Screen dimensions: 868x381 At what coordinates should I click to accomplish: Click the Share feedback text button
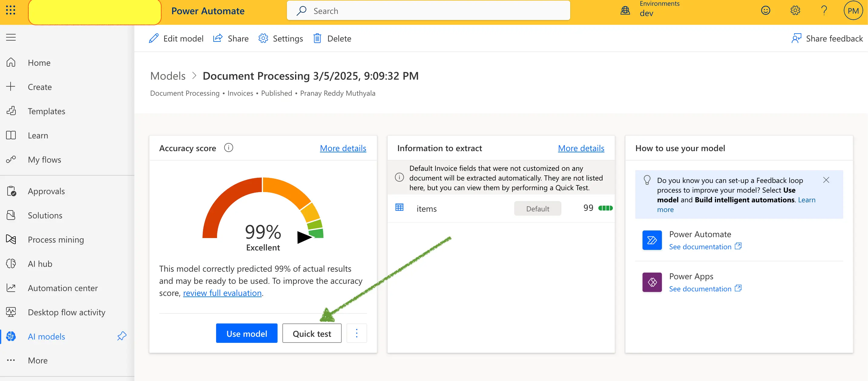click(834, 38)
